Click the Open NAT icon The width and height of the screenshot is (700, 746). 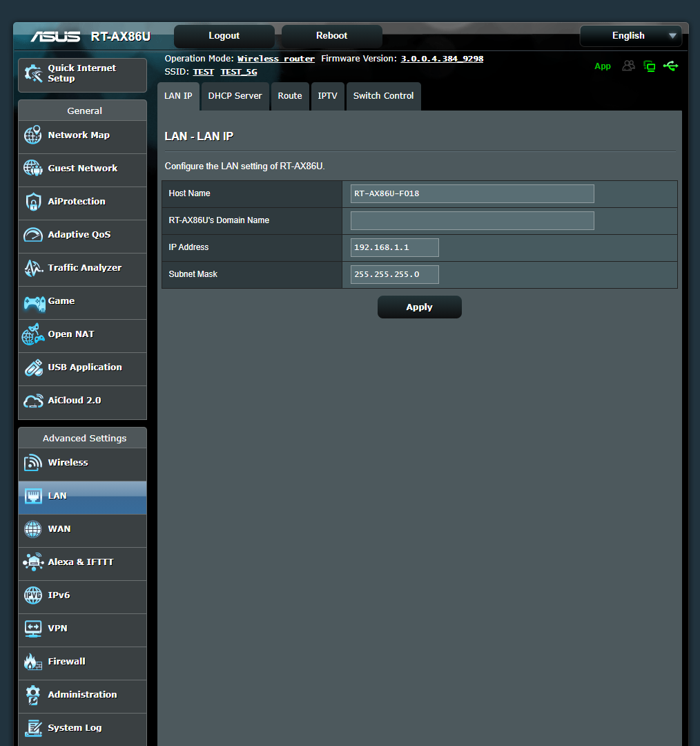(x=33, y=334)
